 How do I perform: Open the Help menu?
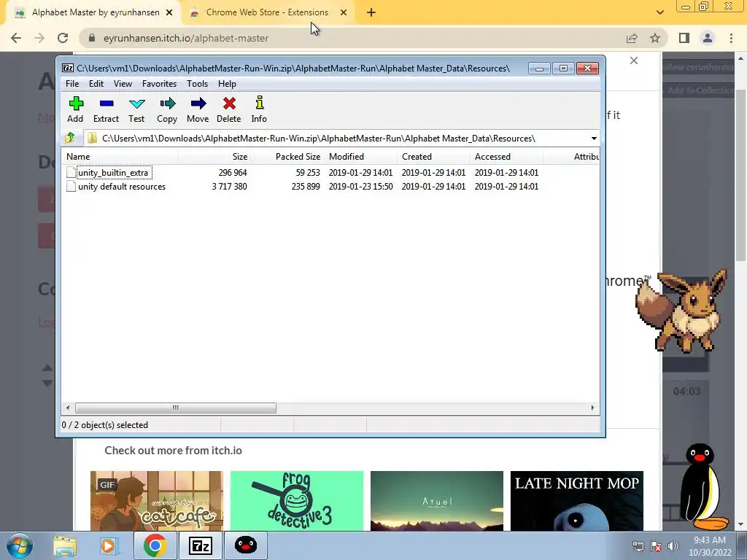coord(227,84)
